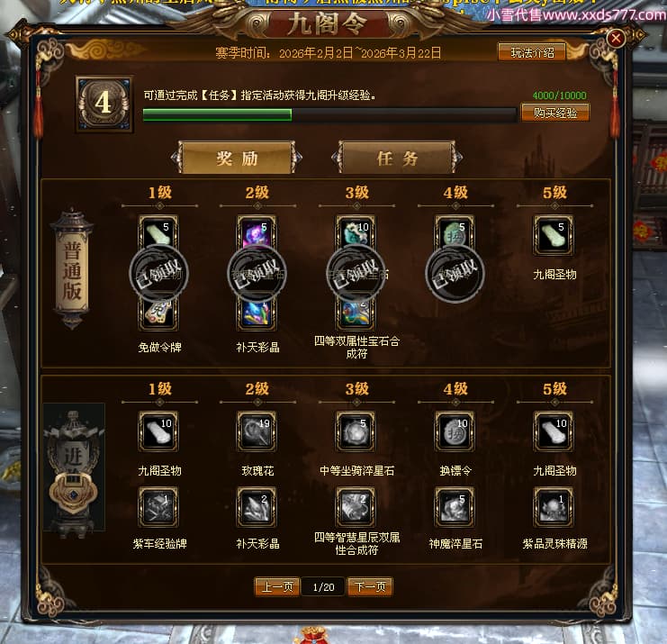Go back with 上一页 button

point(277,587)
